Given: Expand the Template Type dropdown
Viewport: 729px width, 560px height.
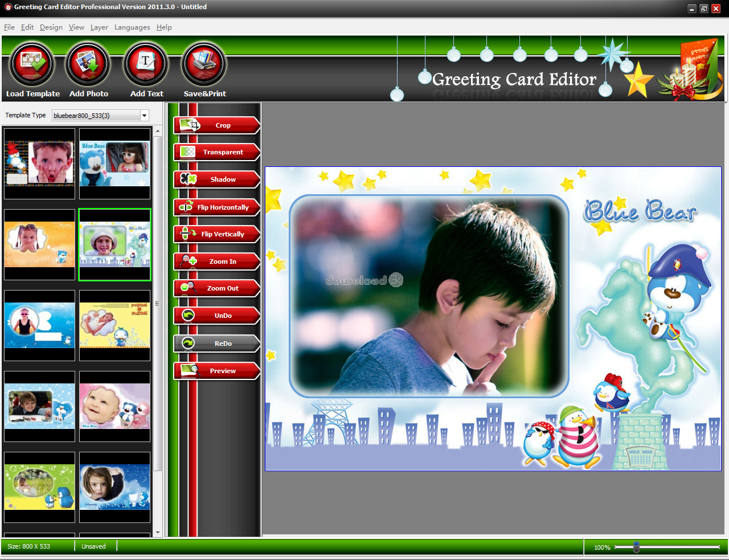Looking at the screenshot, I should point(145,116).
